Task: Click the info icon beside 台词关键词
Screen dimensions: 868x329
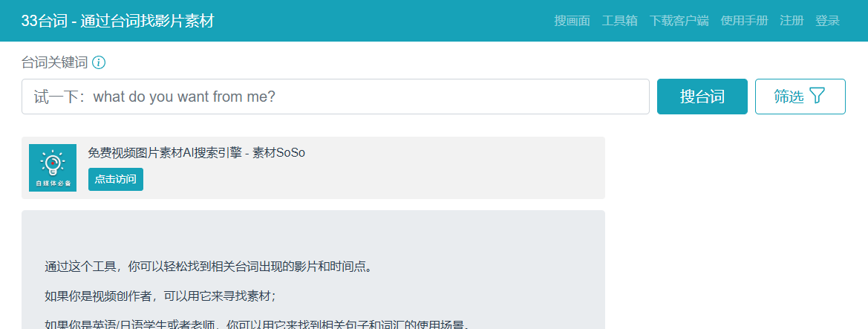Action: [x=99, y=62]
